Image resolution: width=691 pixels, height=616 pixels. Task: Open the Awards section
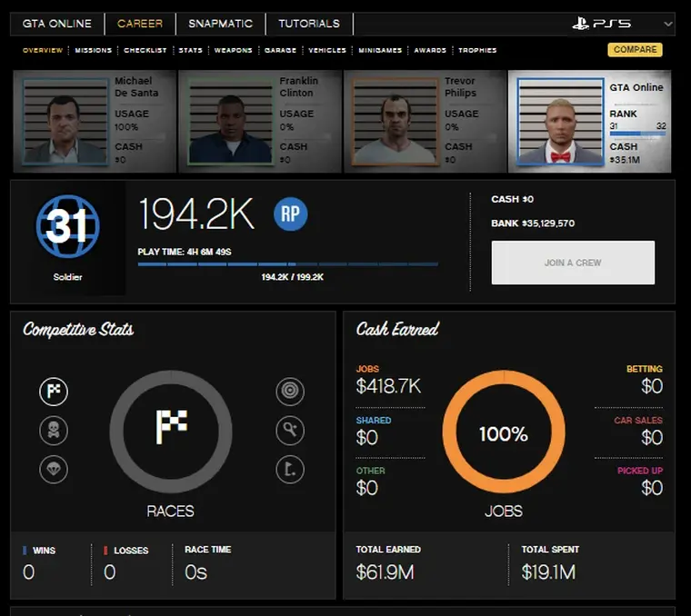[x=430, y=51]
